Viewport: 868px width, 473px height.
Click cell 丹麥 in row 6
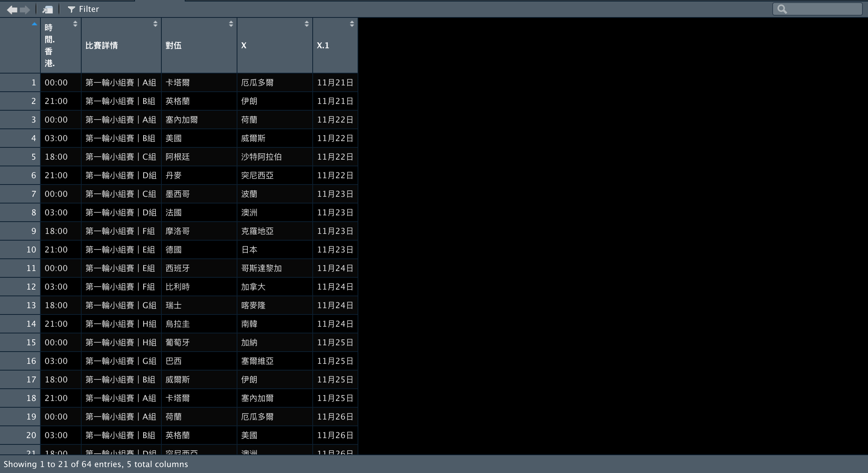coord(199,175)
